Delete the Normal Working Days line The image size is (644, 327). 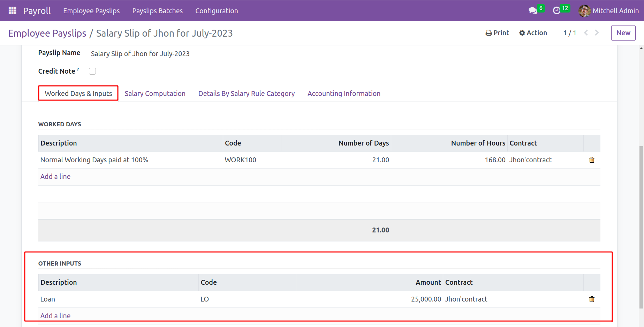[592, 160]
